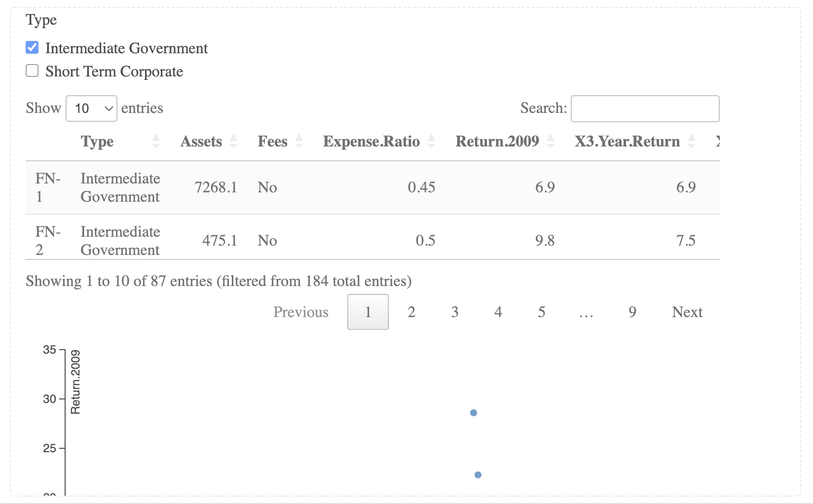Jump to last page 9
The image size is (813, 504).
[x=632, y=312]
